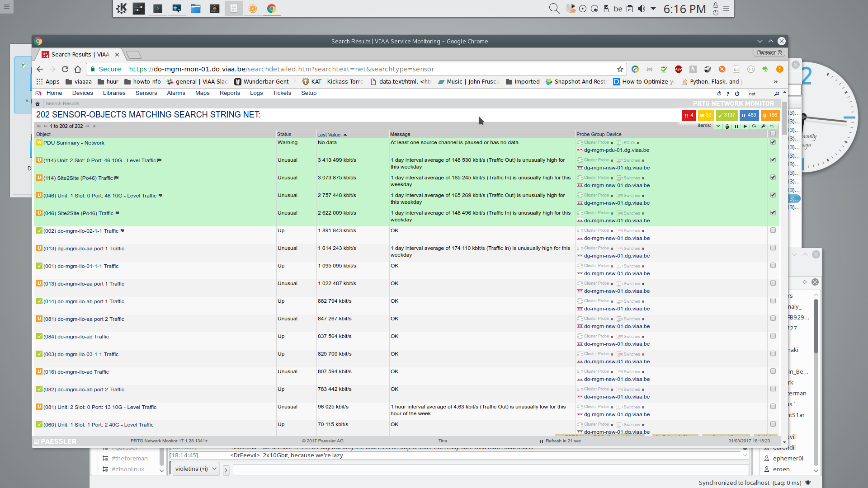Click the Chrome home button
This screenshot has height=488, width=868.
pyautogui.click(x=78, y=69)
